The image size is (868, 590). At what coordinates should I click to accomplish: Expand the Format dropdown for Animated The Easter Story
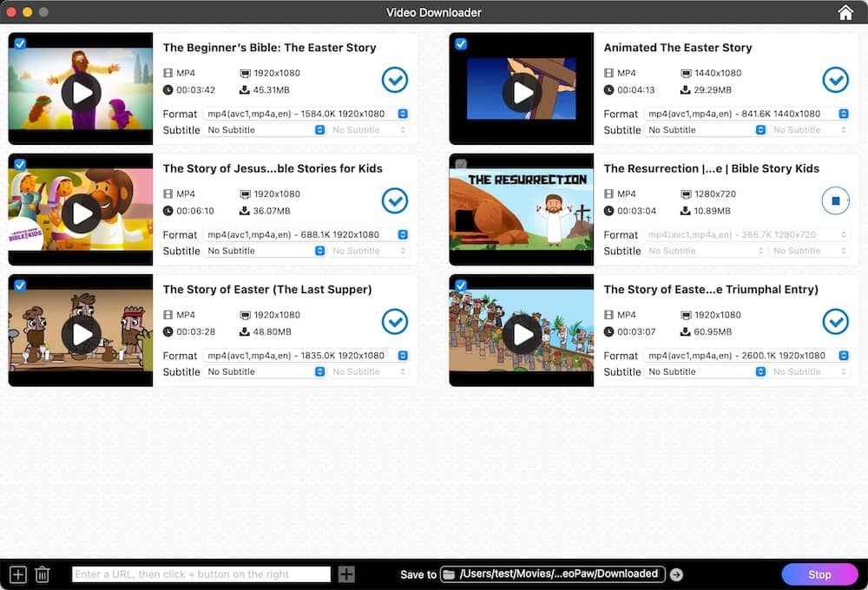point(842,113)
